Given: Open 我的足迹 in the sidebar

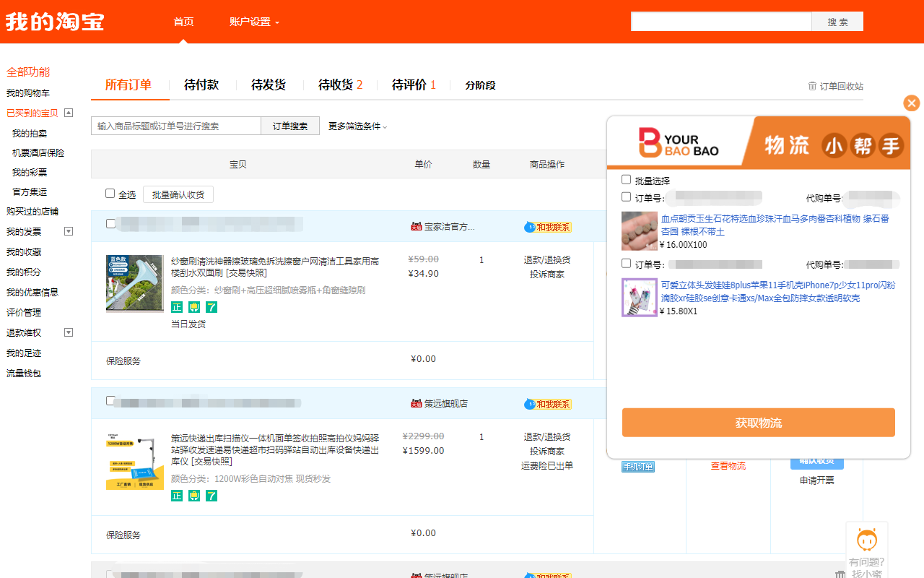Looking at the screenshot, I should coord(24,353).
